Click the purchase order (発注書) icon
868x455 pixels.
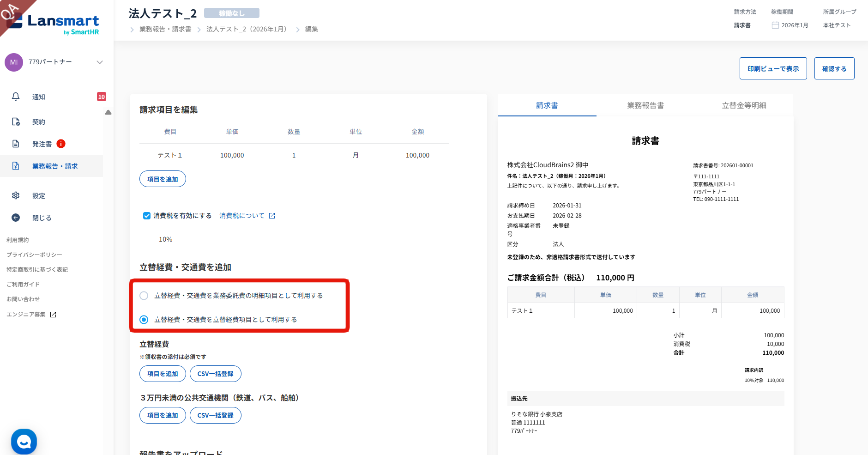16,144
